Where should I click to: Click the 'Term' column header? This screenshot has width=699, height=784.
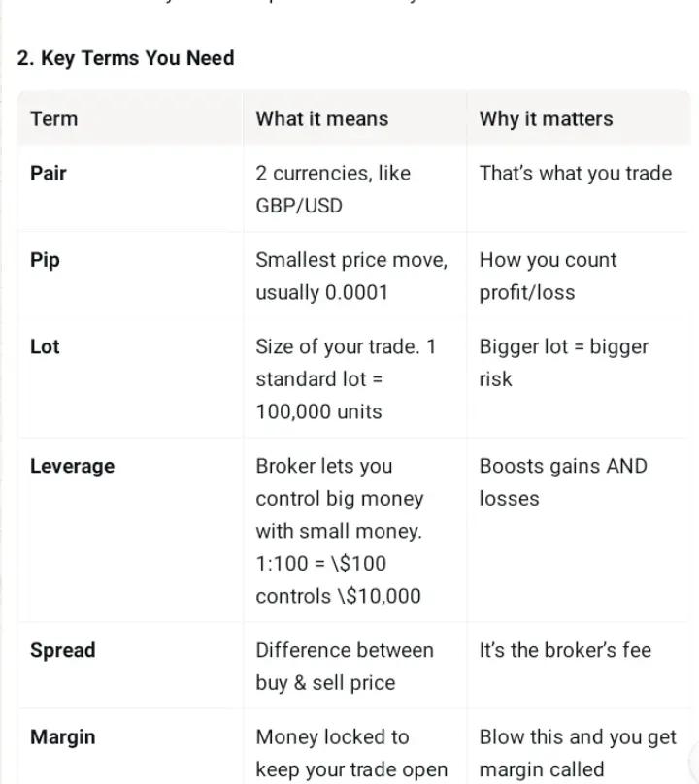pyautogui.click(x=54, y=119)
